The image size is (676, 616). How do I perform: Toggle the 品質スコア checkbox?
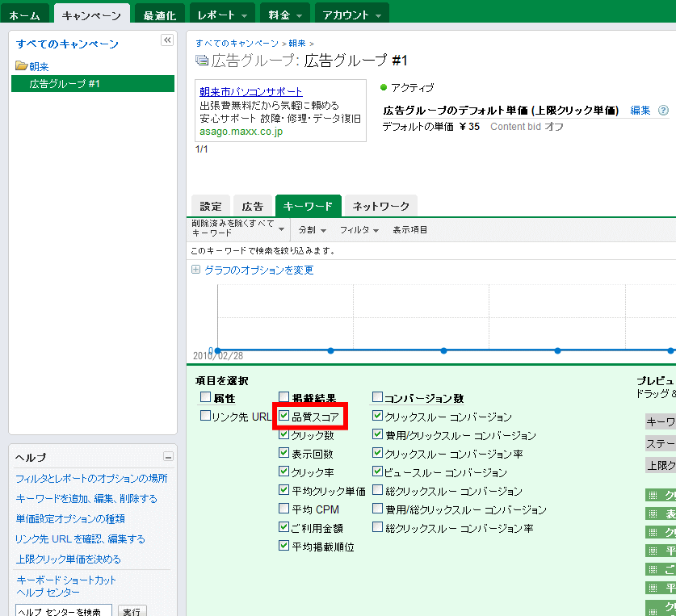click(283, 417)
